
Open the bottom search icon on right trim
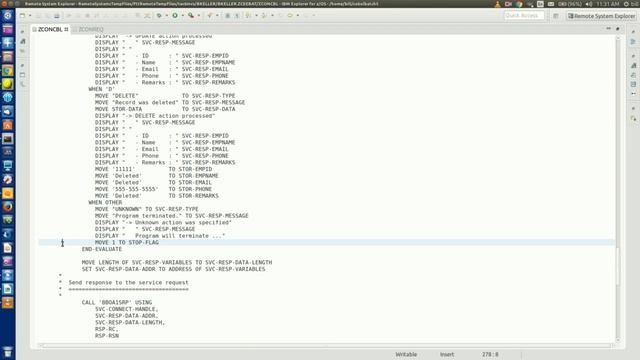[633, 118]
